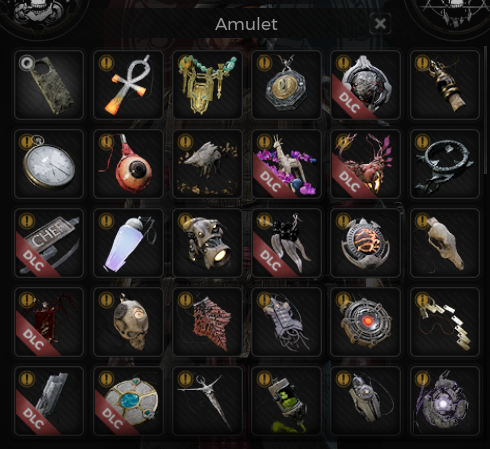Choose the animal skull amulet

[x=445, y=243]
